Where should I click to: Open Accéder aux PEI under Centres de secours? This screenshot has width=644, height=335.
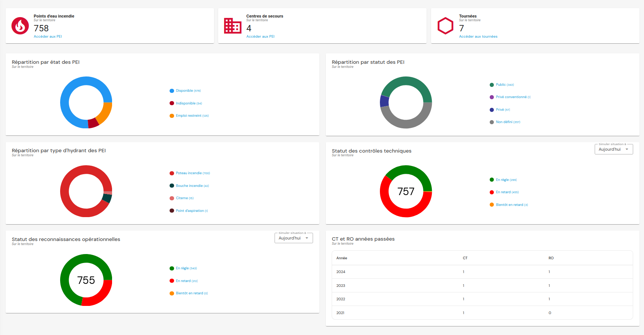260,37
